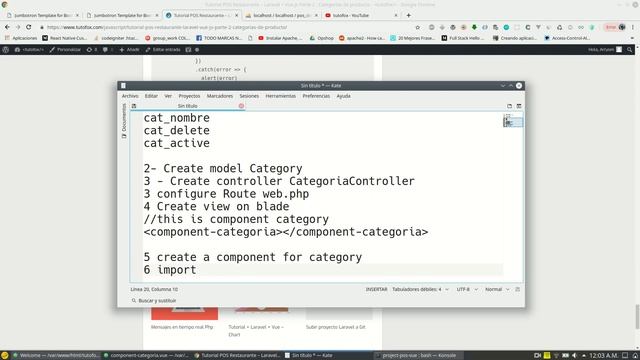
Task: Open the Ver menu in Kate
Action: [168, 96]
